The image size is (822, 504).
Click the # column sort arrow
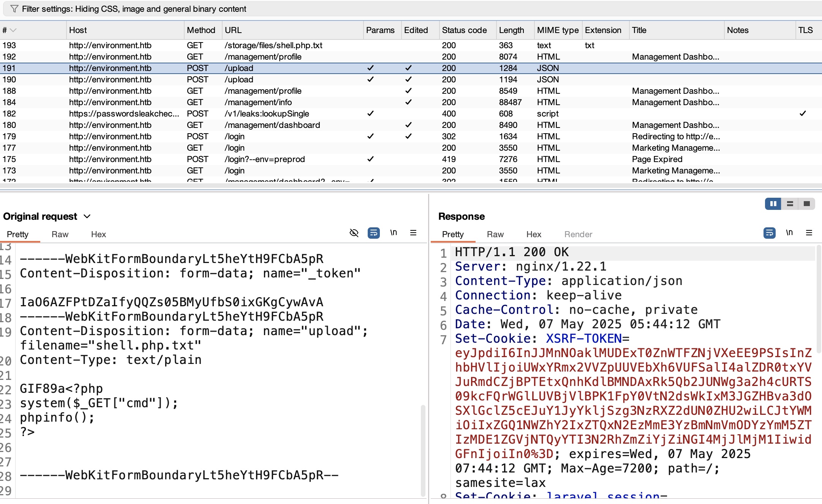(x=13, y=30)
